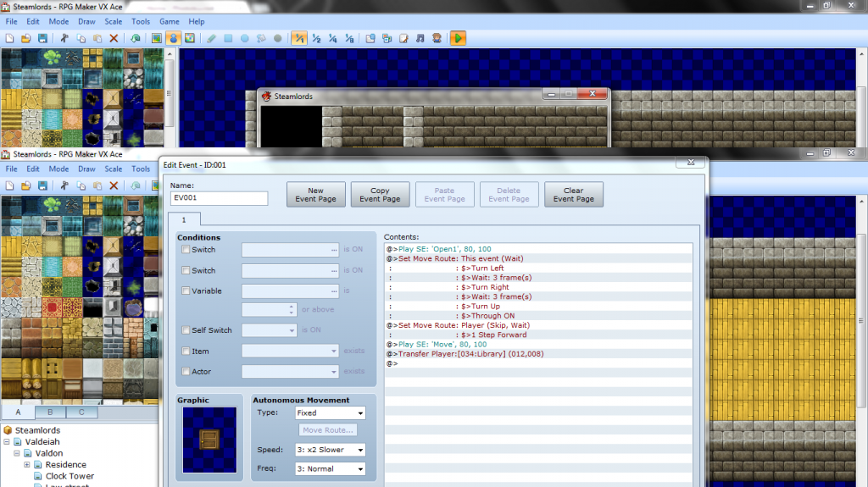Click the event Name field EV001
This screenshot has width=868, height=487.
pyautogui.click(x=220, y=198)
